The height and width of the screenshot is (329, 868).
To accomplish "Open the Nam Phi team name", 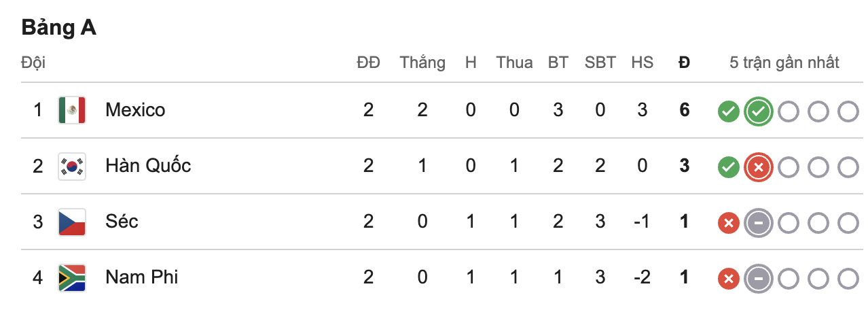I will click(141, 277).
